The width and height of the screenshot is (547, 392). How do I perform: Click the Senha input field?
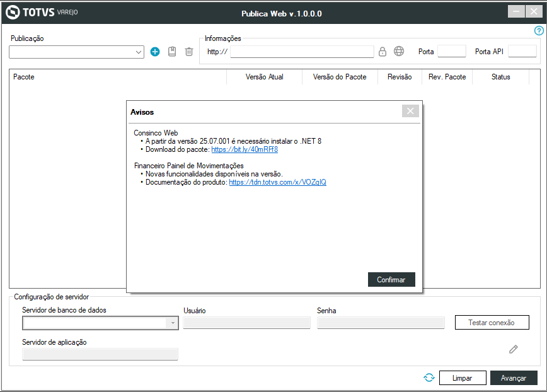(x=381, y=323)
